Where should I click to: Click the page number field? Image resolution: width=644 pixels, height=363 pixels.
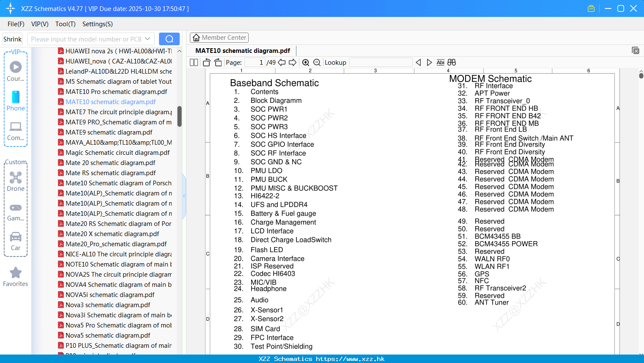coord(255,63)
